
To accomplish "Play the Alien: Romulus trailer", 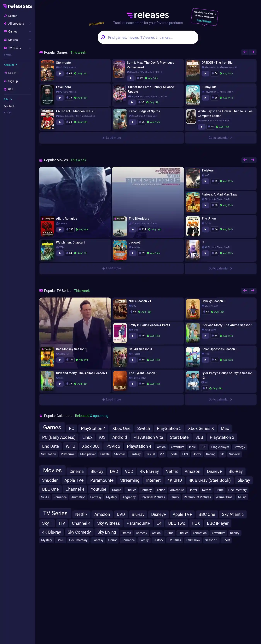I will click(60, 230).
